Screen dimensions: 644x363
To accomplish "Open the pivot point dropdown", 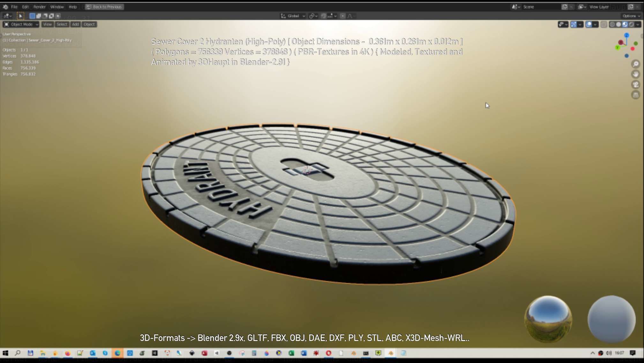I will (x=313, y=16).
